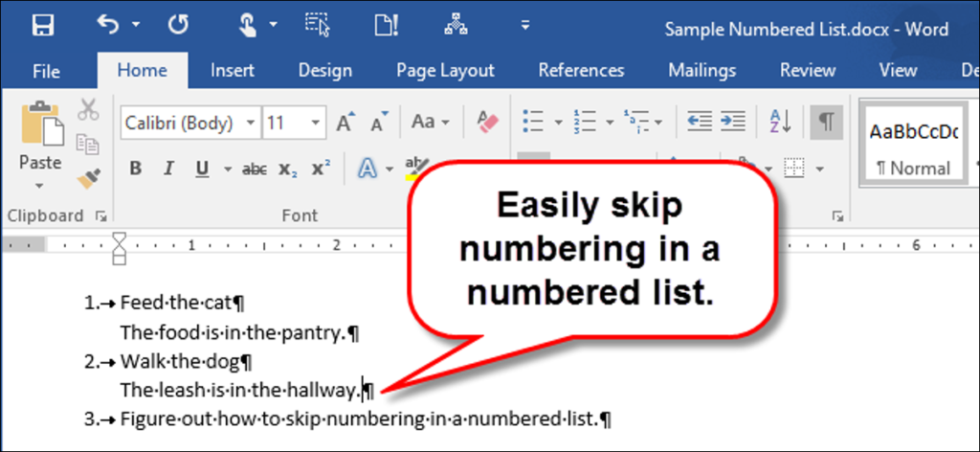Click the Undo arrow icon

click(x=110, y=25)
